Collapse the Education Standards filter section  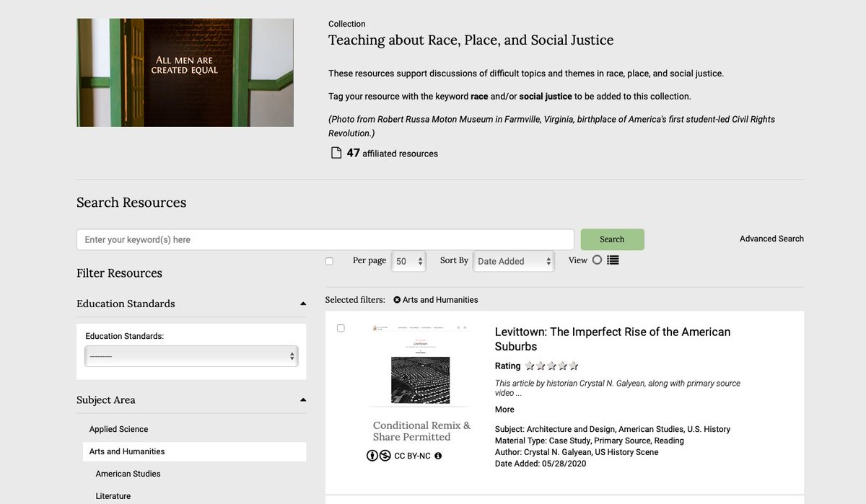tap(303, 304)
